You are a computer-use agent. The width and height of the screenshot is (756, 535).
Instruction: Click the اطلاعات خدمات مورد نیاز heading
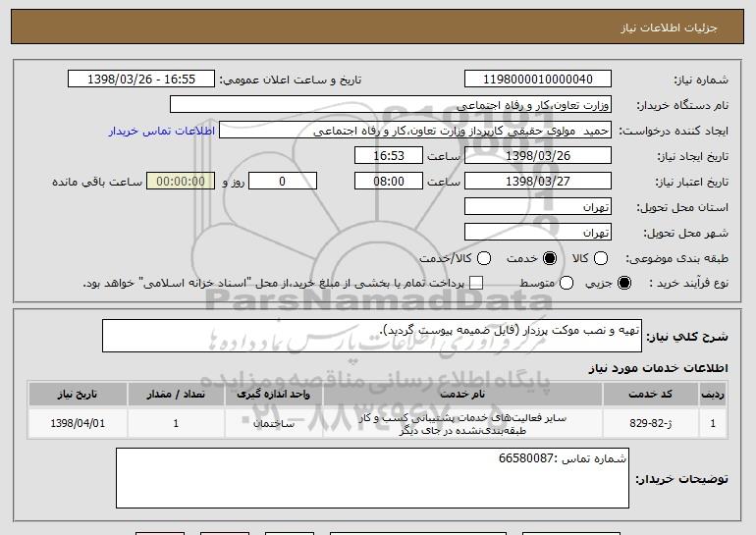coord(658,368)
